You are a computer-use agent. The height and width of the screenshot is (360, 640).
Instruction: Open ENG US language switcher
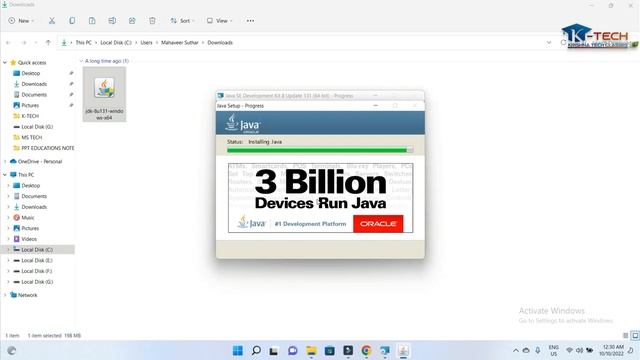pos(553,351)
